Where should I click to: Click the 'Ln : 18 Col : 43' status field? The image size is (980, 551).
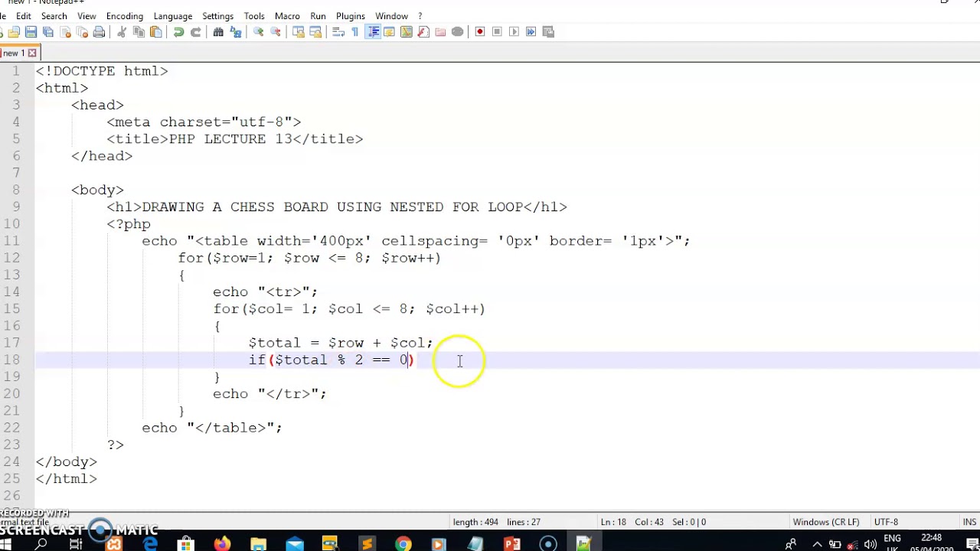632,522
